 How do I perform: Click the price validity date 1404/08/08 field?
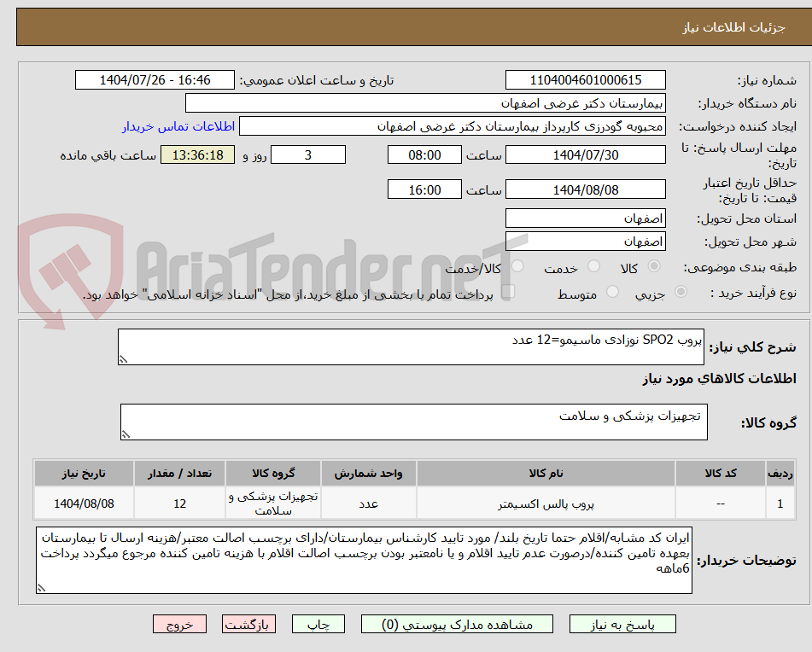[x=585, y=189]
